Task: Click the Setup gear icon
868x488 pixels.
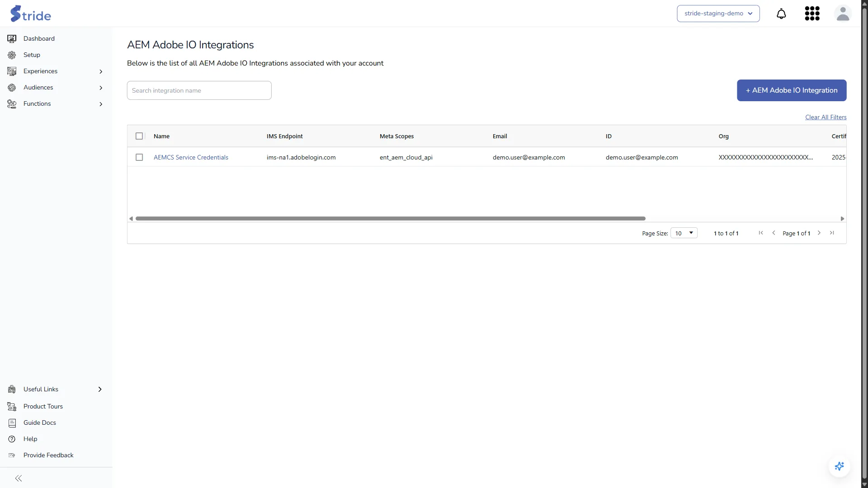Action: pos(12,55)
